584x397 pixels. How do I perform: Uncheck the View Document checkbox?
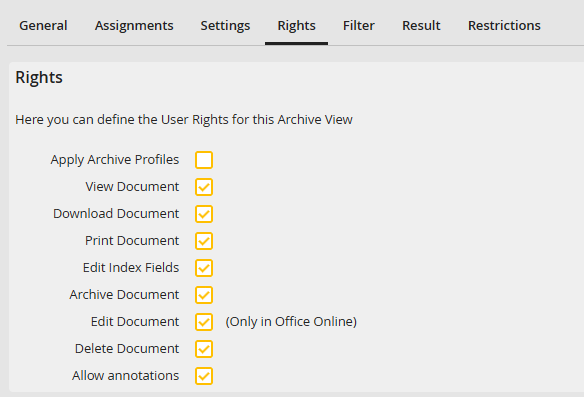(204, 187)
